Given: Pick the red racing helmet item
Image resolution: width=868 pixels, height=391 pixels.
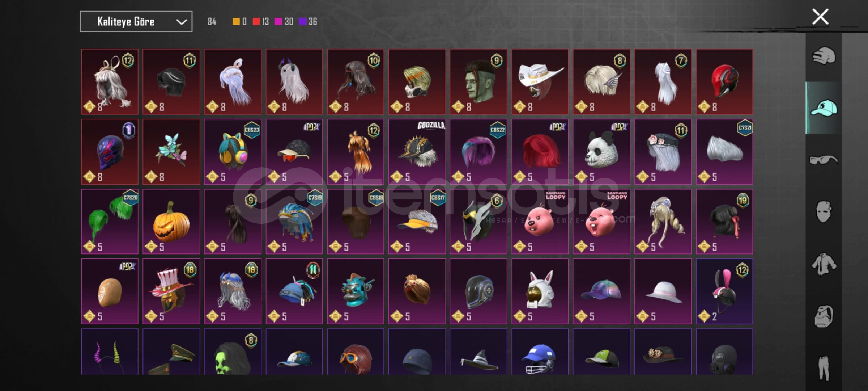Looking at the screenshot, I should 724,82.
